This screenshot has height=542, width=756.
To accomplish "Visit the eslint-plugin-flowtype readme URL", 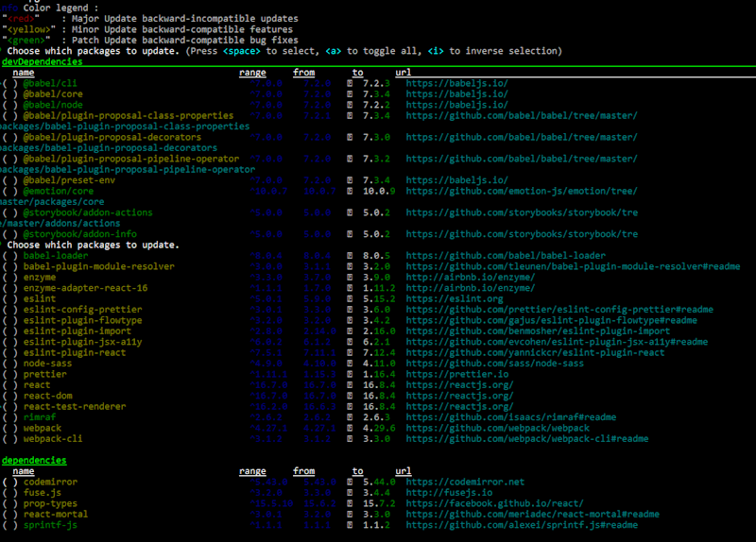I will click(x=551, y=320).
